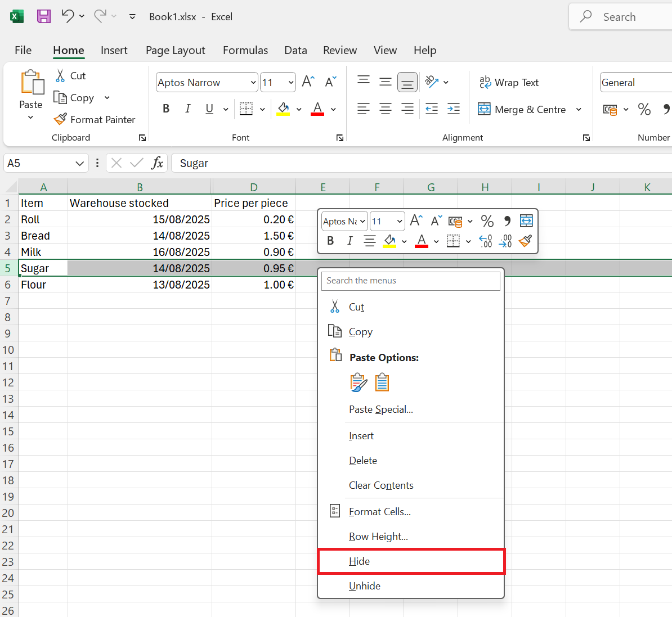Apply yellow fill color from ribbon
This screenshot has height=617, width=672.
point(283,109)
